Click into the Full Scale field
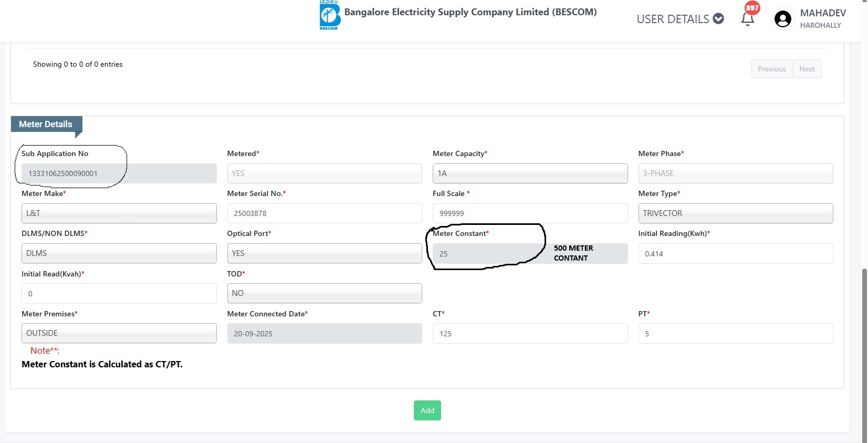The height and width of the screenshot is (443, 868). [529, 213]
